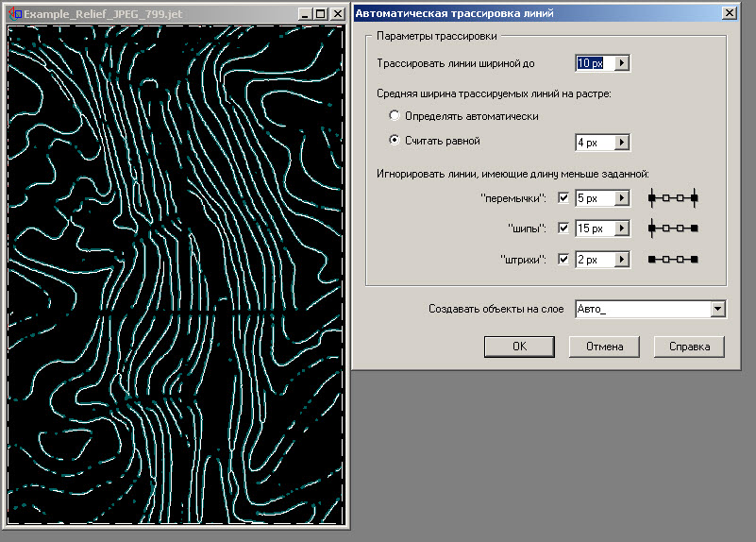Click the Example_Relief_JPEG_799.jet window title icon
The width and height of the screenshot is (756, 542).
click(x=15, y=14)
